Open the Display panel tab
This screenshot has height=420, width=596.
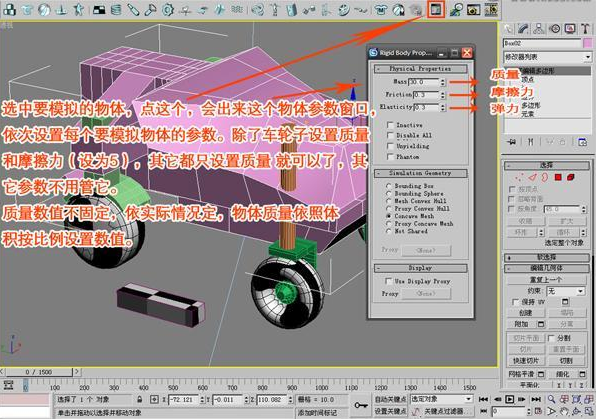coord(570,29)
